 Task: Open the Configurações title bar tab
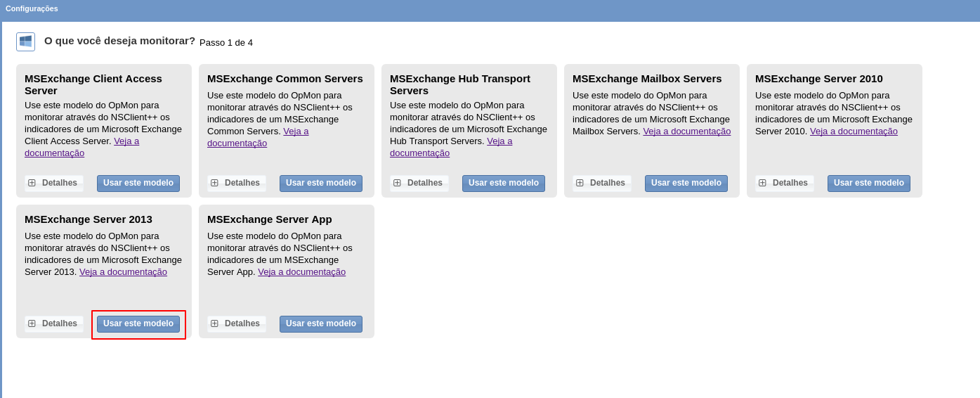tap(32, 8)
